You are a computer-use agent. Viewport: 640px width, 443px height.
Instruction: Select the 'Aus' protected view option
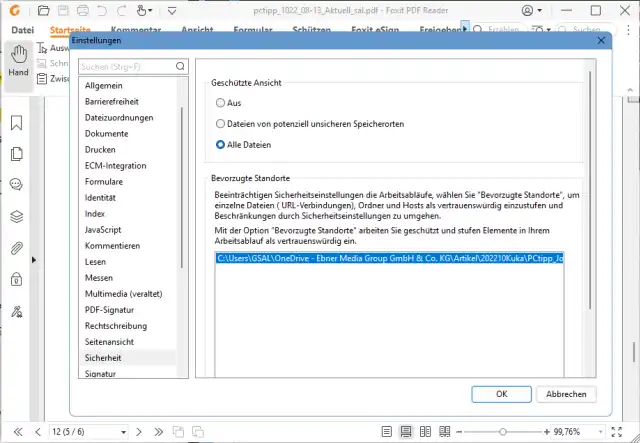coord(221,103)
